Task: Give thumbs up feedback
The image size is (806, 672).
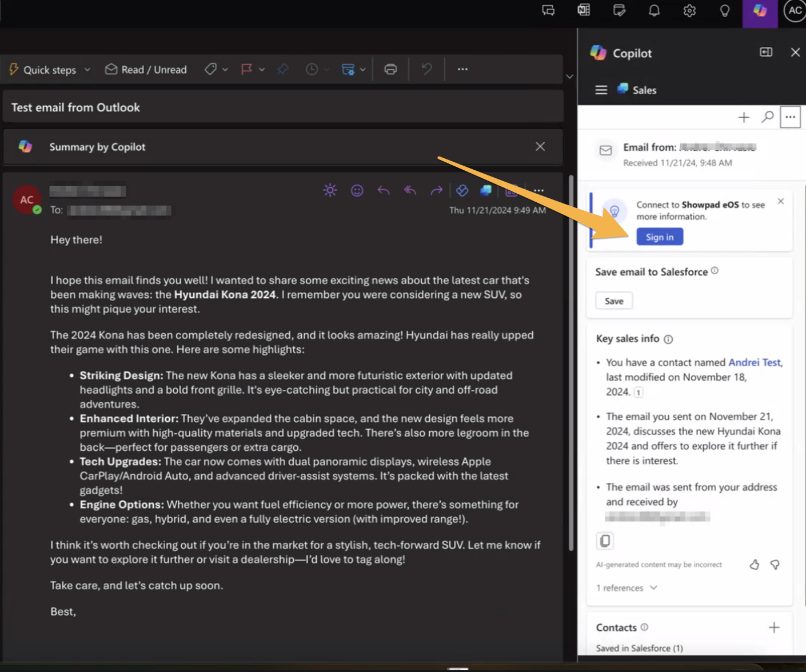Action: click(x=755, y=565)
